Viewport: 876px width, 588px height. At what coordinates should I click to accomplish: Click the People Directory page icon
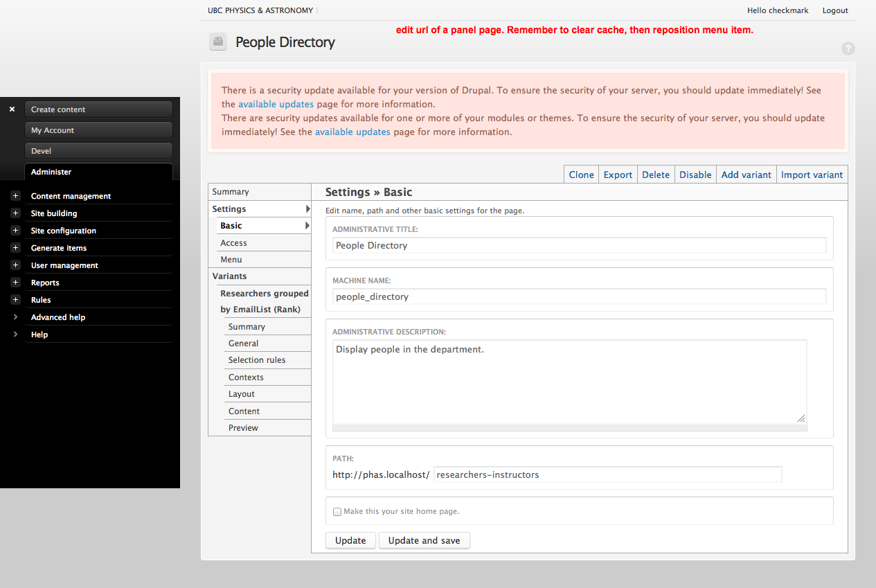[218, 42]
